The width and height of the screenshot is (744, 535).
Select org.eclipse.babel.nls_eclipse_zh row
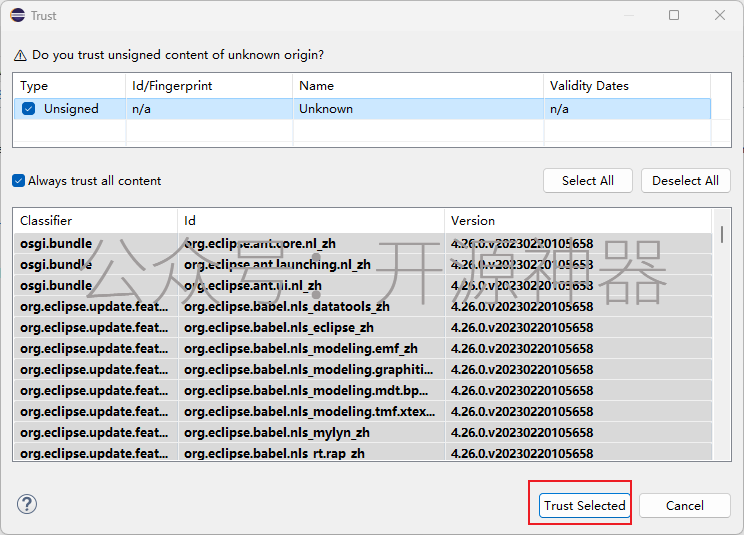click(363, 328)
